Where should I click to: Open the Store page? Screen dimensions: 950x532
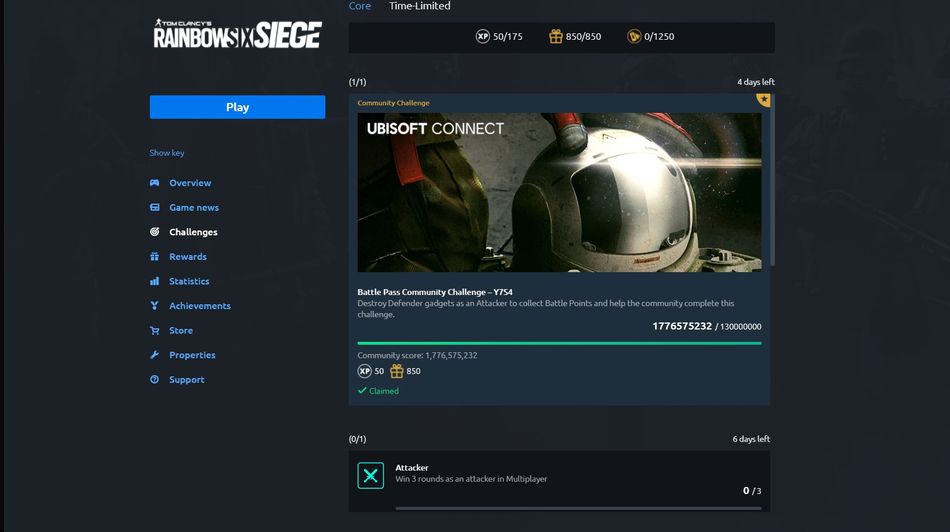tap(181, 330)
